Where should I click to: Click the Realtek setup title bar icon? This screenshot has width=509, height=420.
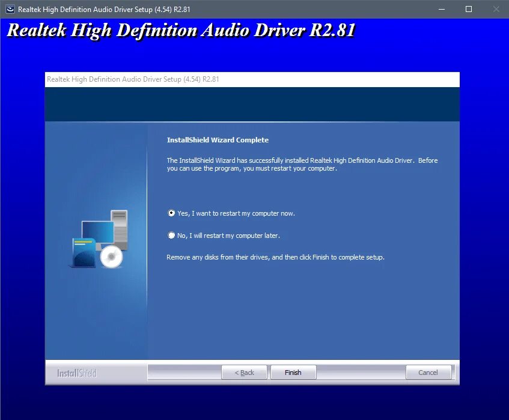coord(10,9)
